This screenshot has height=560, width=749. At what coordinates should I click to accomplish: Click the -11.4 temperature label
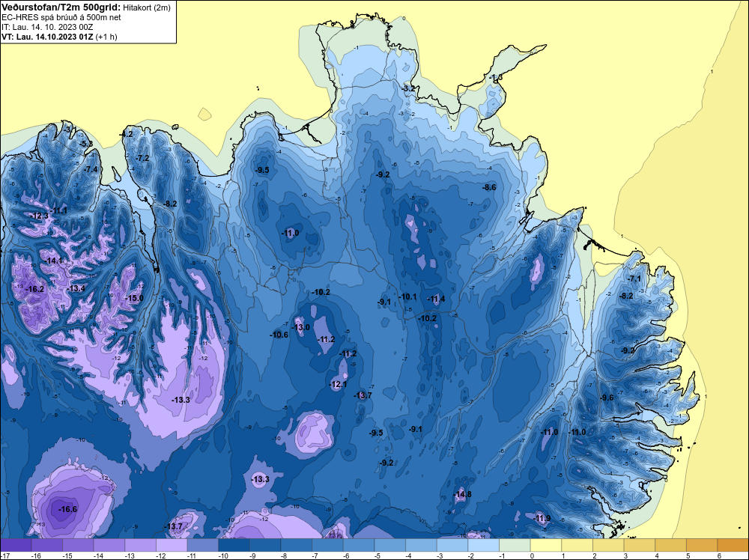(x=436, y=299)
